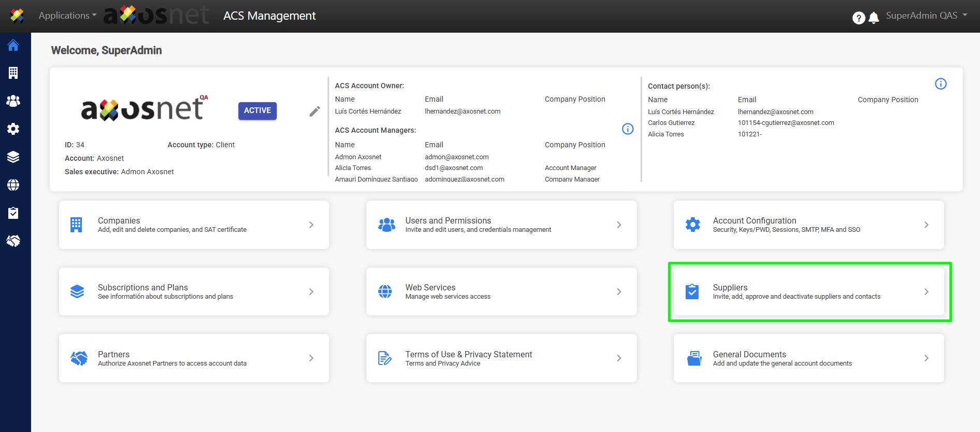
Task: Open General Documents title
Action: [x=749, y=354]
